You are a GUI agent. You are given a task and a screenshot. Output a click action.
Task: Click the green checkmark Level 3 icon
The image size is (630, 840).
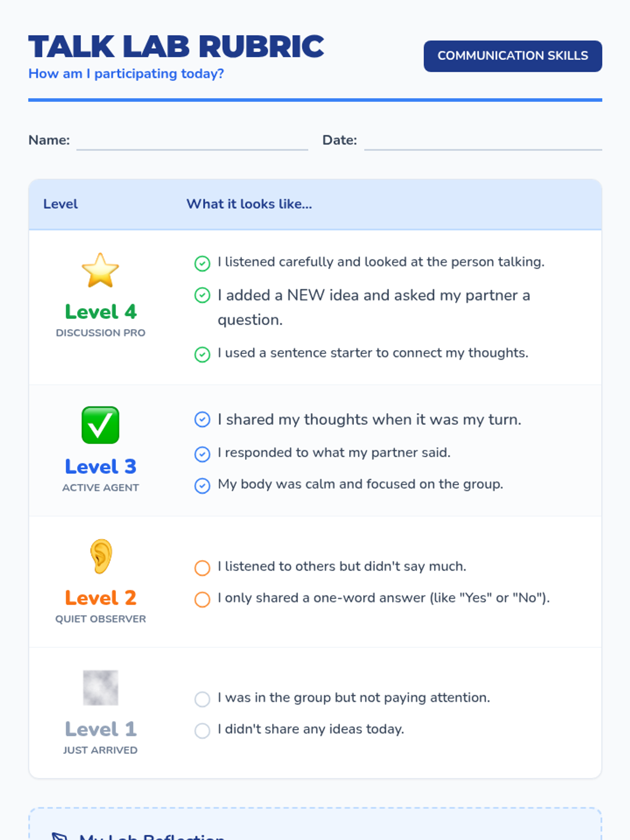[100, 425]
